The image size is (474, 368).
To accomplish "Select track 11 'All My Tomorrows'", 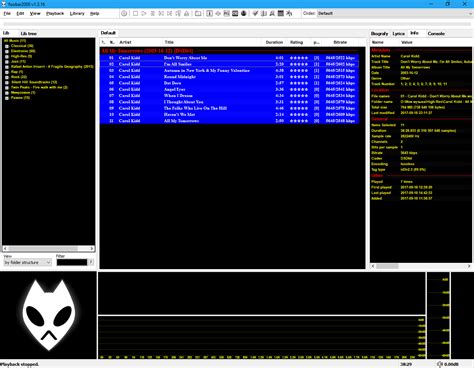I will click(230, 121).
